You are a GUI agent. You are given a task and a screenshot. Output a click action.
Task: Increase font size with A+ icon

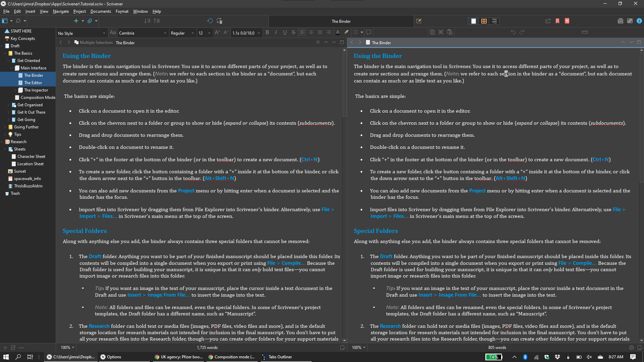217,32
